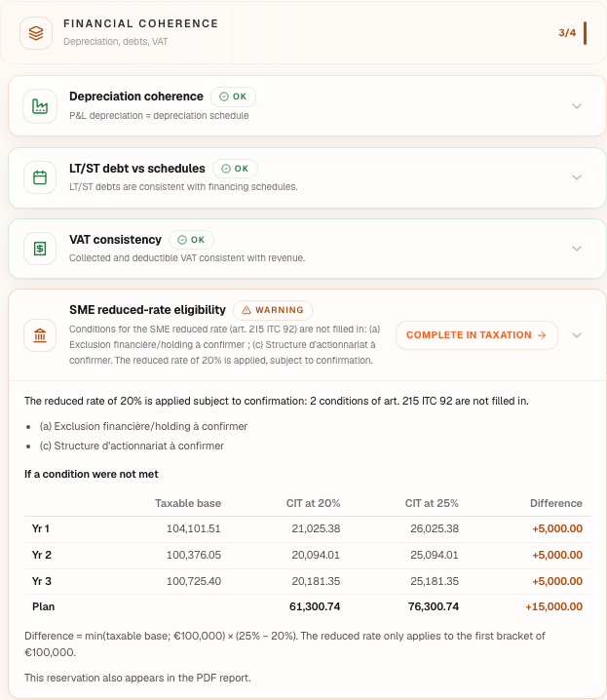Expand the VAT consistency card
The width and height of the screenshot is (607, 700).
[577, 249]
